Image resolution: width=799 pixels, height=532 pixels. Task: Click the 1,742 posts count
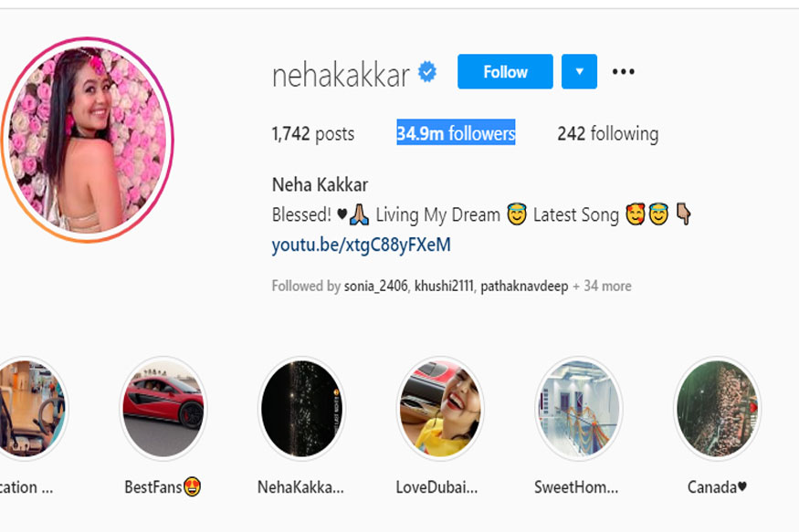(313, 134)
